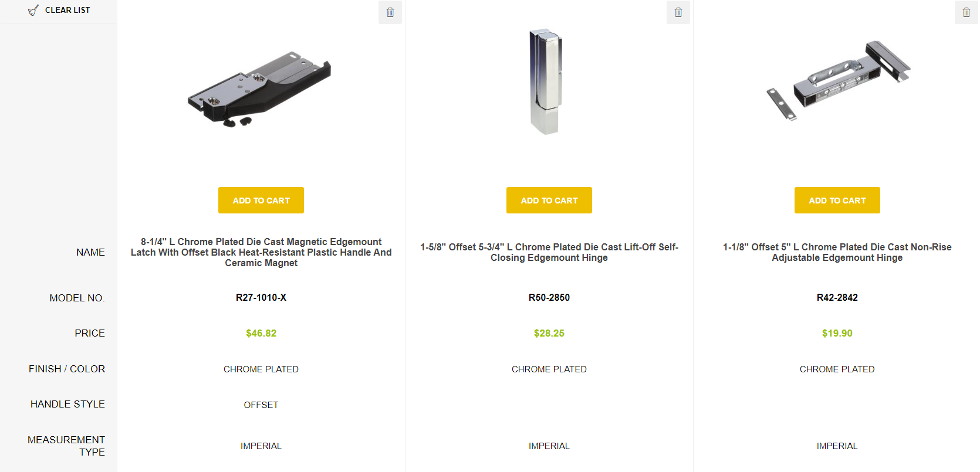Click model number R27-1010-X
The width and height of the screenshot is (980, 472).
[x=261, y=297]
